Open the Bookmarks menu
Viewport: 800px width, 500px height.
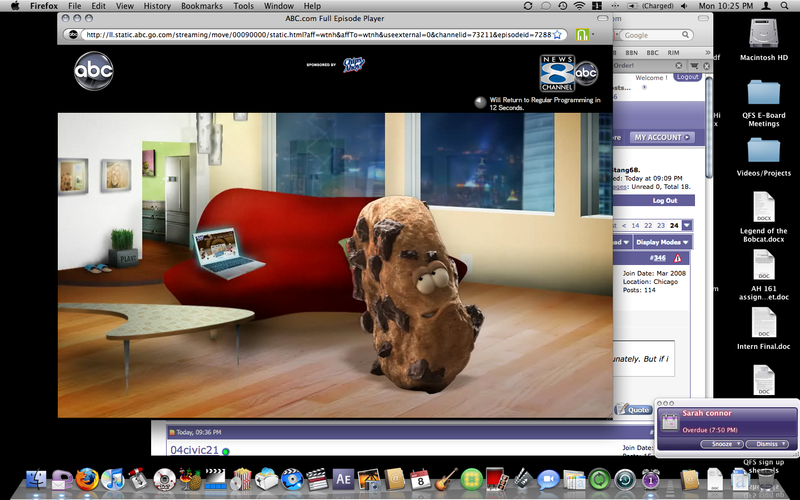(202, 6)
